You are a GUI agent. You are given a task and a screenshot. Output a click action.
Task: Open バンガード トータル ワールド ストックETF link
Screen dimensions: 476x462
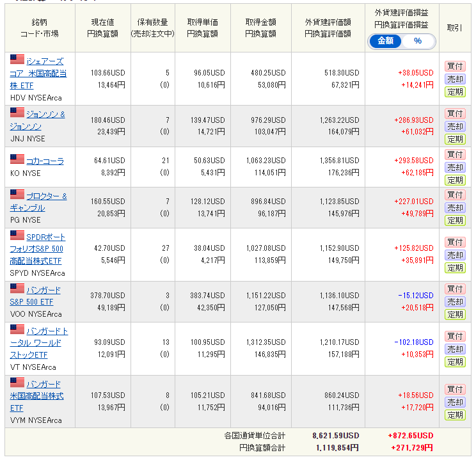click(39, 343)
